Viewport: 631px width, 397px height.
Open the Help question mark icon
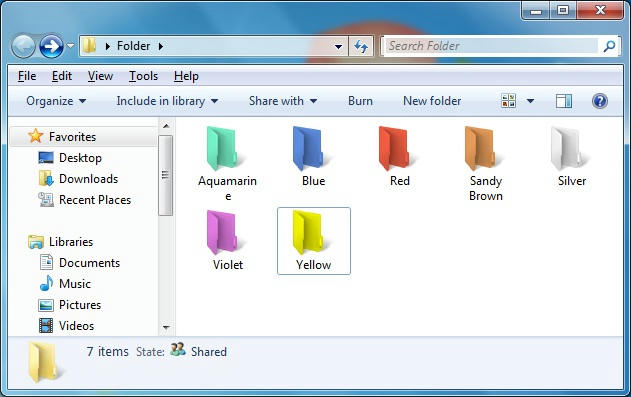(x=600, y=101)
